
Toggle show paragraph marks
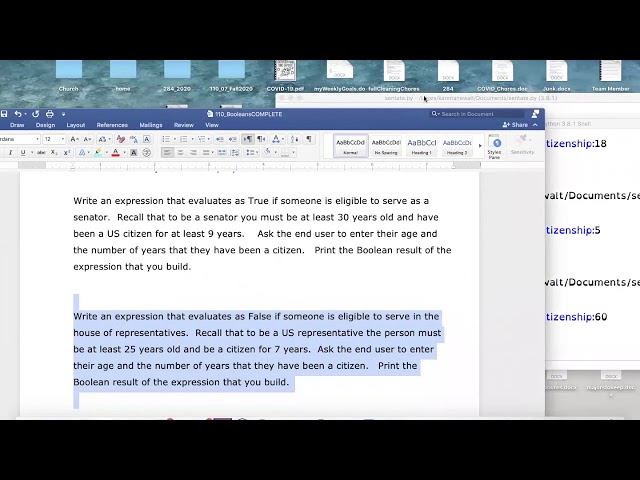(309, 139)
